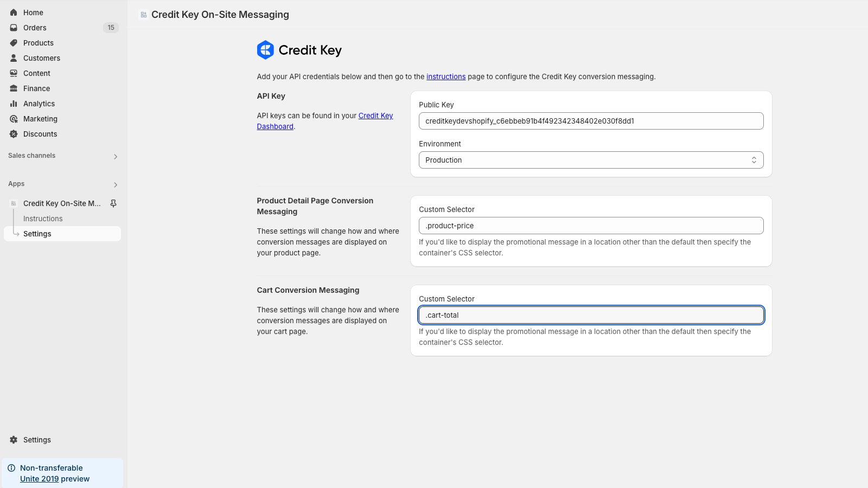Click the Sales channels label
This screenshot has height=488, width=868.
click(x=31, y=156)
